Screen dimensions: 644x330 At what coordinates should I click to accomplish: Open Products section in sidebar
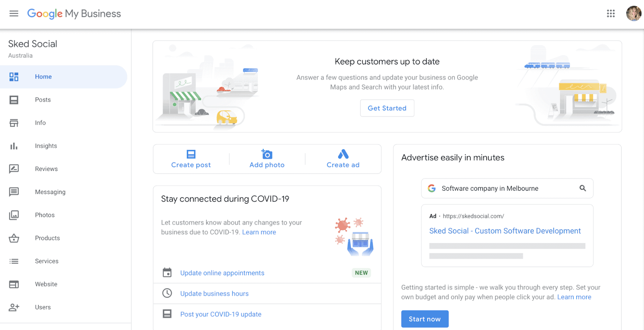pyautogui.click(x=64, y=238)
